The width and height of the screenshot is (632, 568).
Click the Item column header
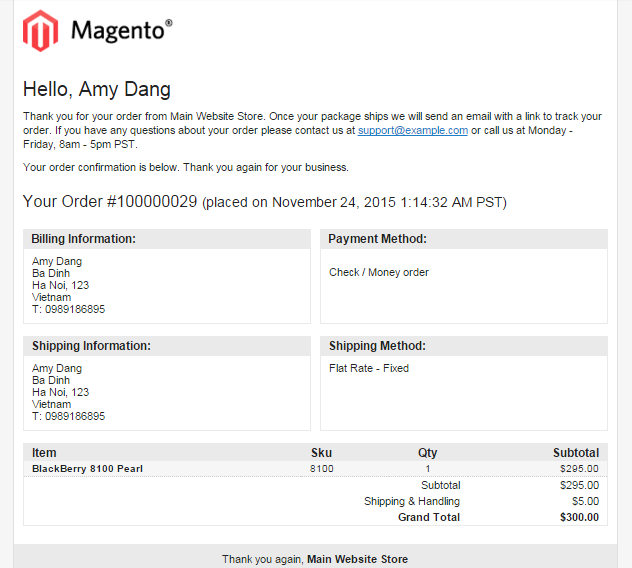(x=44, y=453)
